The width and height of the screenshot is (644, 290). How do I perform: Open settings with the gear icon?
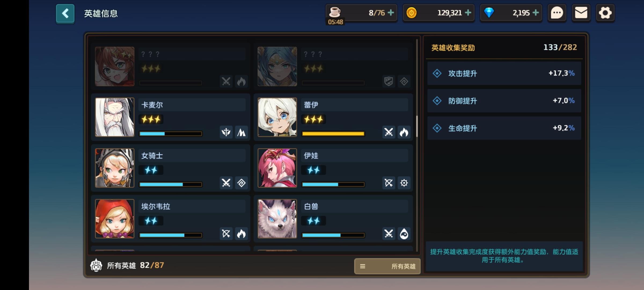(x=605, y=13)
